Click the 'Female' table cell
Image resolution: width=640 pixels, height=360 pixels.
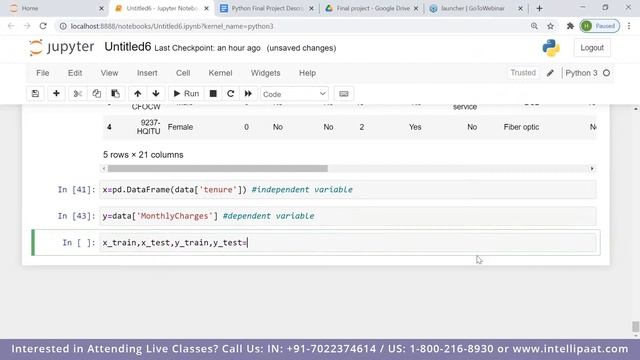click(x=180, y=127)
